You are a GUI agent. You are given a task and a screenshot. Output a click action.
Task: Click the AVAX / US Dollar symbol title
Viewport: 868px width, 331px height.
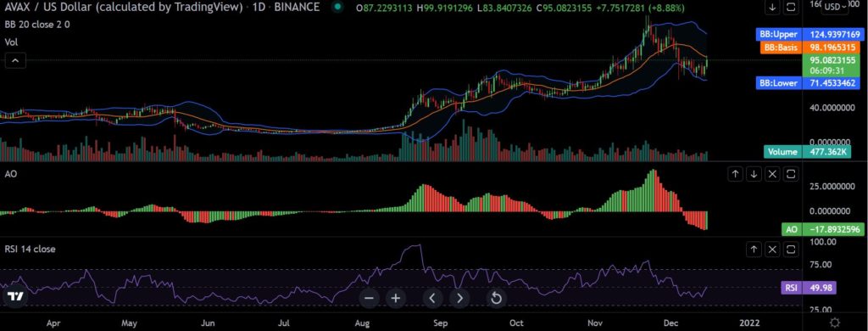tap(124, 7)
